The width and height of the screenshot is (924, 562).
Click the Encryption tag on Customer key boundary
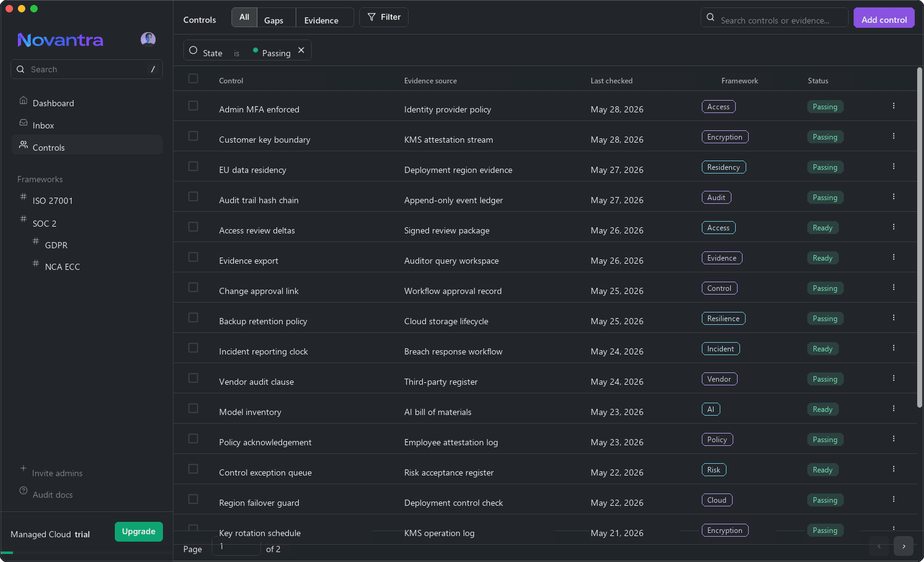click(725, 137)
